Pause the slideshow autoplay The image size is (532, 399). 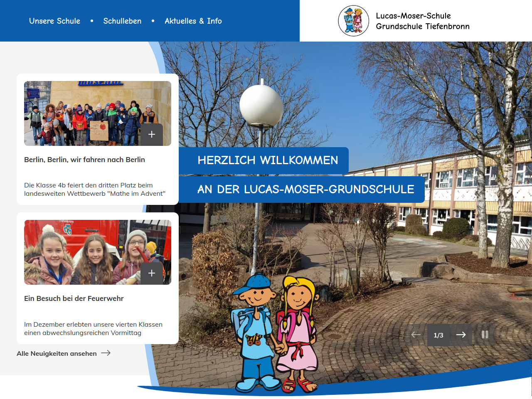point(485,335)
